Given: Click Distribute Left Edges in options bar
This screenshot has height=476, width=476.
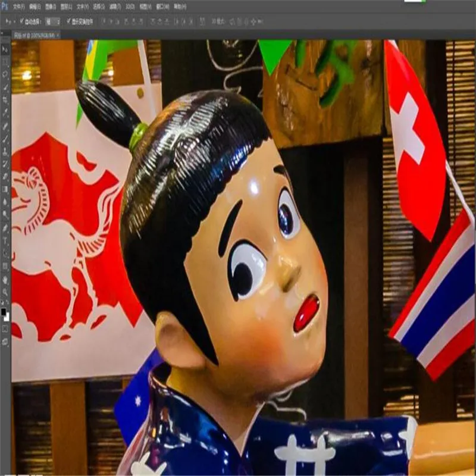Looking at the screenshot, I should (x=176, y=21).
